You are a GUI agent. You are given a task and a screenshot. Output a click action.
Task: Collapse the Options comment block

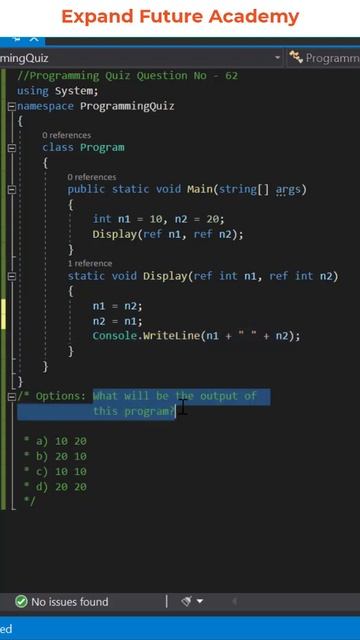(12, 396)
